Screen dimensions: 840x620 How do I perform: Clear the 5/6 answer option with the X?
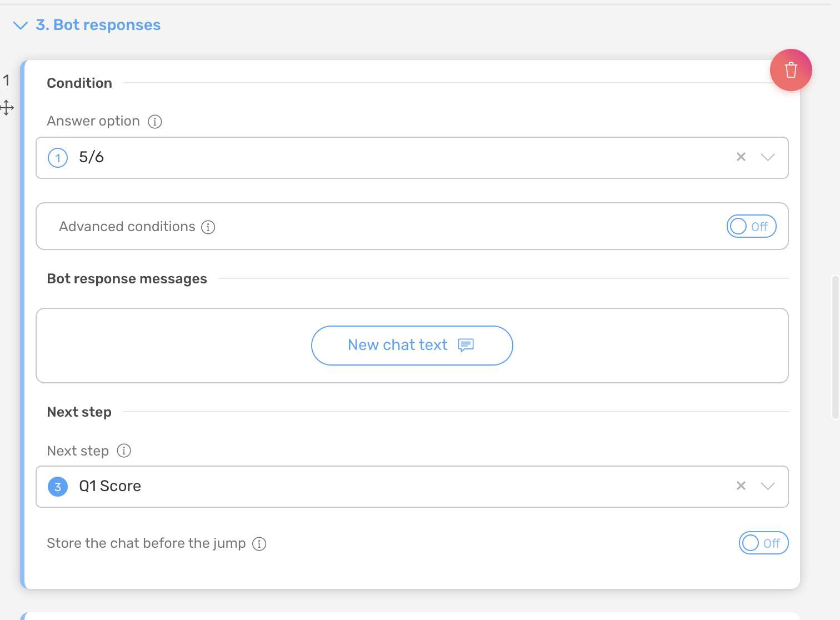(x=741, y=157)
